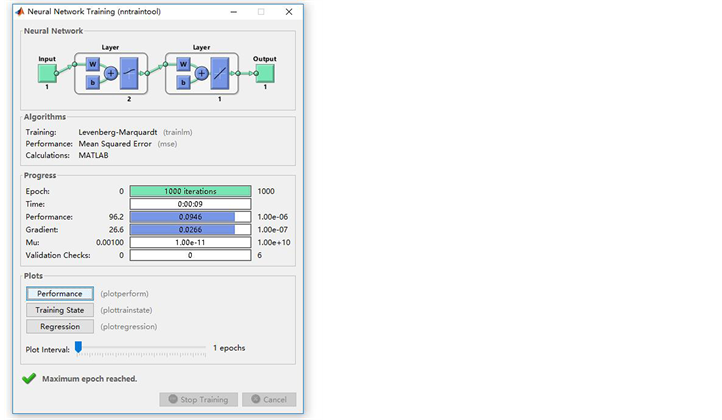722x420 pixels.
Task: Click the Gradient progress bar showing 0.0266
Action: 190,229
